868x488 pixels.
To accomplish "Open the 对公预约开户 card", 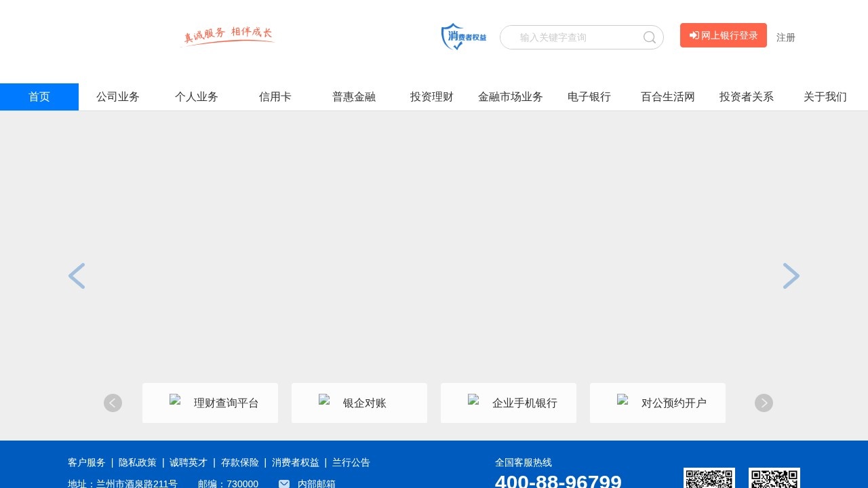I will pos(658,403).
